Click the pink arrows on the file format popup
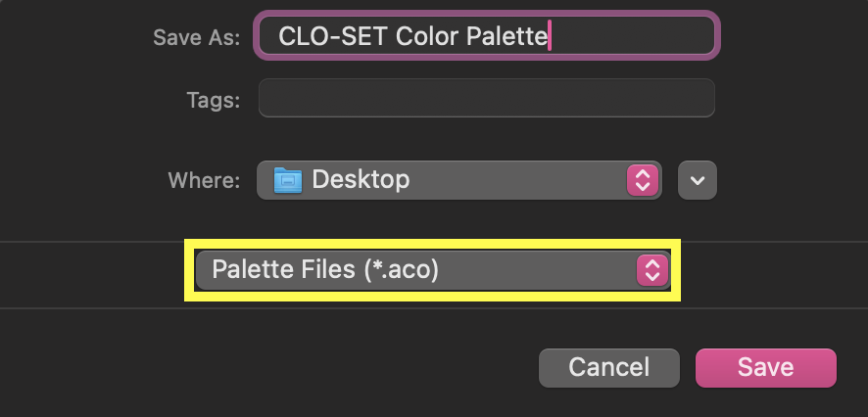The image size is (868, 417). click(652, 270)
